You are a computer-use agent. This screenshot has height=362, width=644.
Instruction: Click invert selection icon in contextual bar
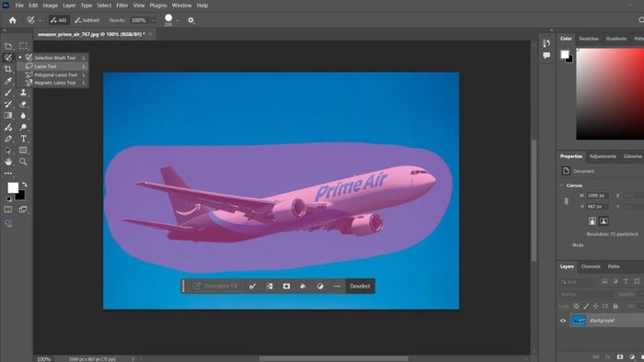point(270,286)
